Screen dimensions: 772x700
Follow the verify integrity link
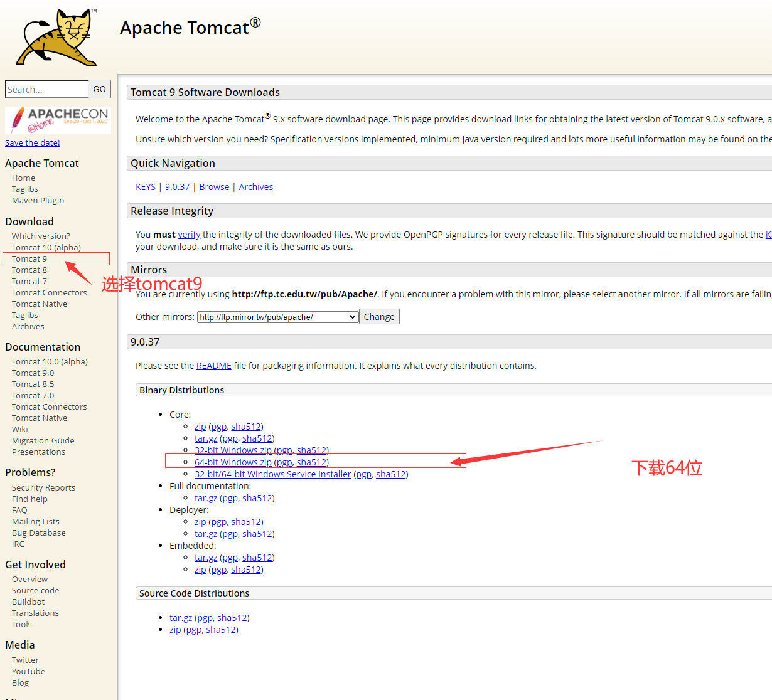tap(189, 235)
